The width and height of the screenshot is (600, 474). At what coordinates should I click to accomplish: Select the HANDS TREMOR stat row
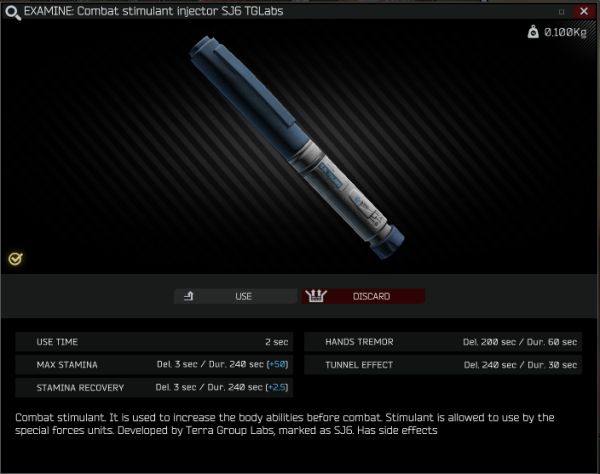click(443, 342)
